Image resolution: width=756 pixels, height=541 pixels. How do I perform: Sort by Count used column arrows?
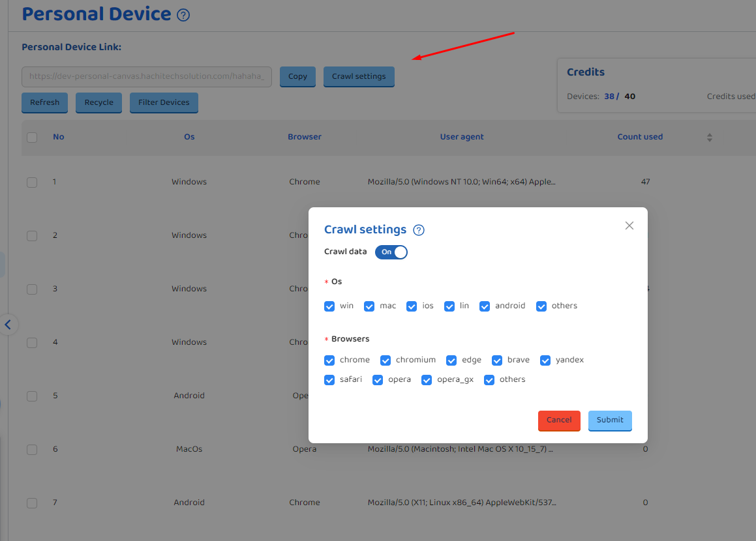pos(710,138)
